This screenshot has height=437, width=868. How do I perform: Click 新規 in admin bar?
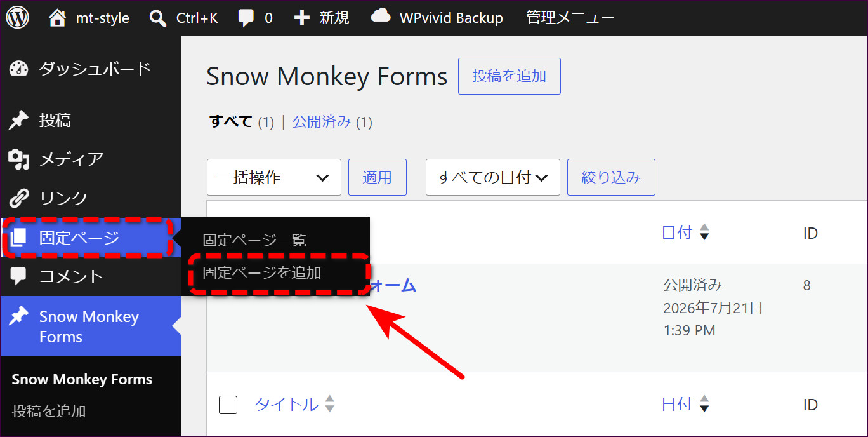pos(334,18)
